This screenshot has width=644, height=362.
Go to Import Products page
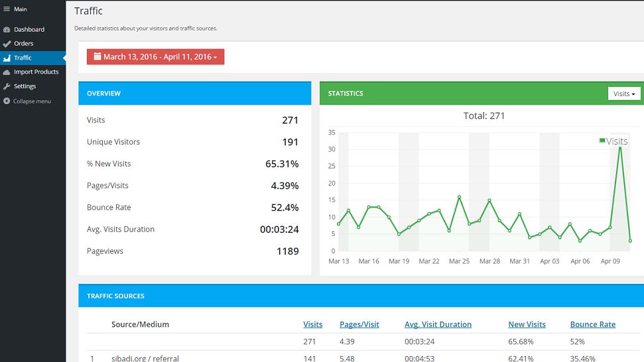(36, 72)
